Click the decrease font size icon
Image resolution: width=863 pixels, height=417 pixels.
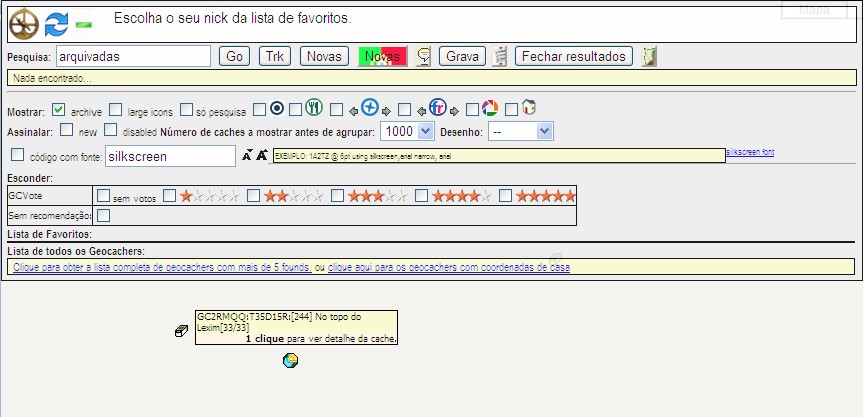[247, 156]
